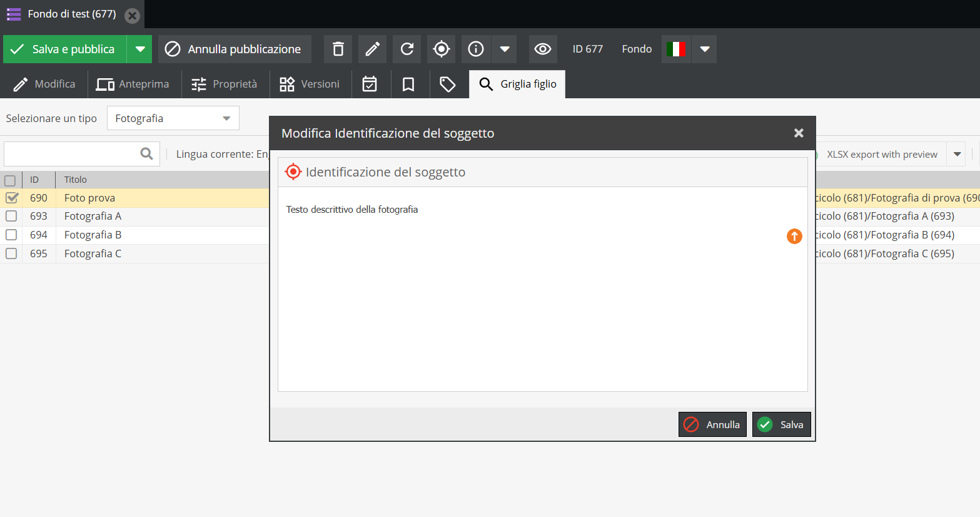Open the bookmark notes tab icon
This screenshot has width=980, height=517.
[408, 84]
